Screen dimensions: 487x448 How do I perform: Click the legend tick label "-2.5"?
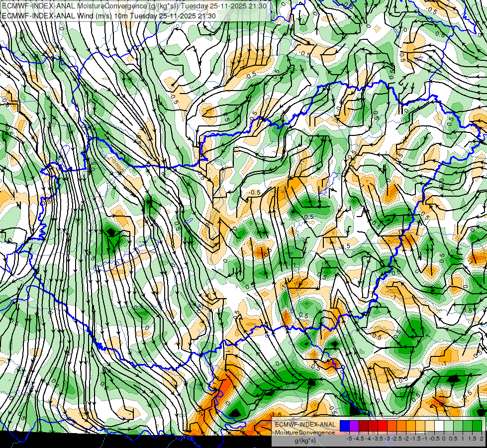[x=396, y=439]
